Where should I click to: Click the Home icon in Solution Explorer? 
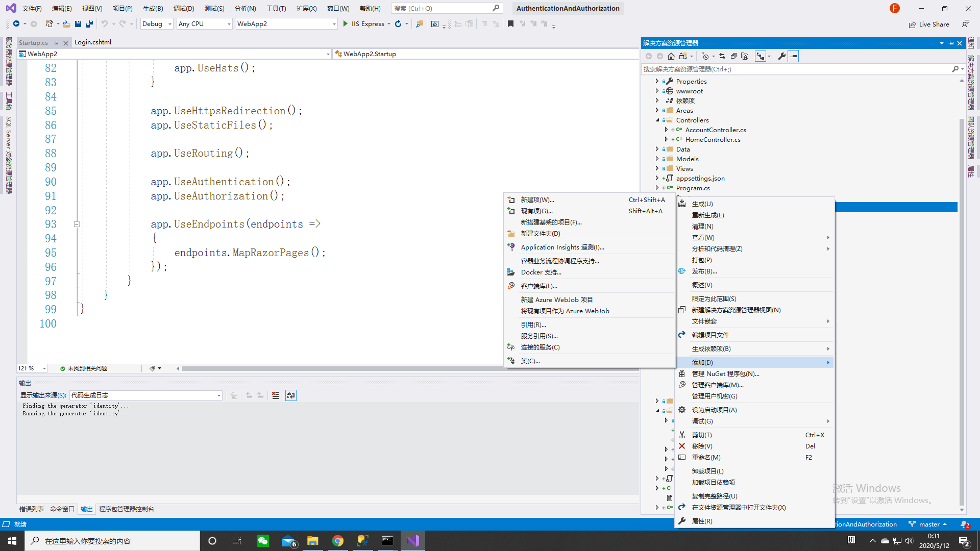(671, 56)
